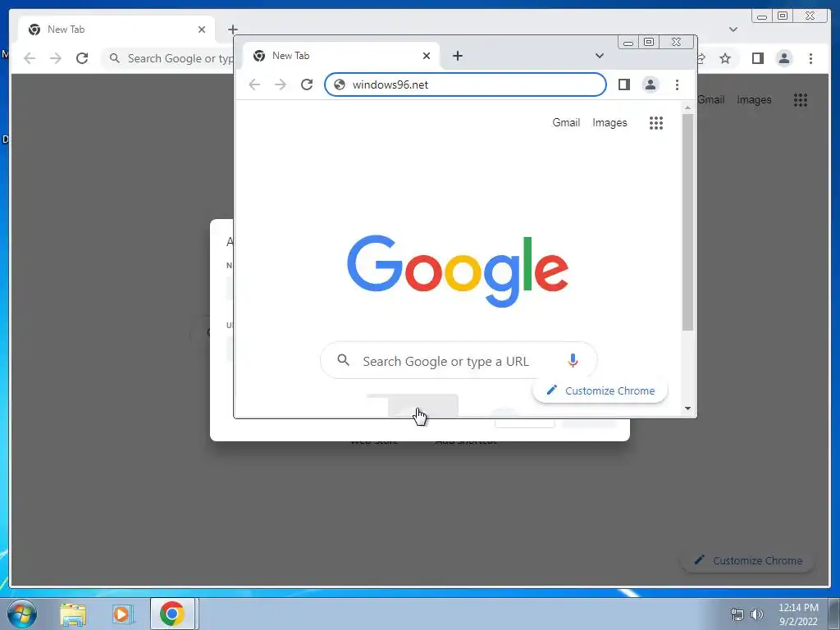Close the New Tab tab in the front window

[x=427, y=56]
